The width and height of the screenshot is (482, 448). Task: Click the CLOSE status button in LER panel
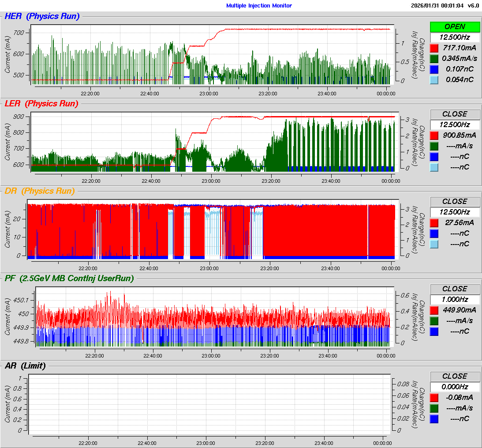pyautogui.click(x=455, y=114)
